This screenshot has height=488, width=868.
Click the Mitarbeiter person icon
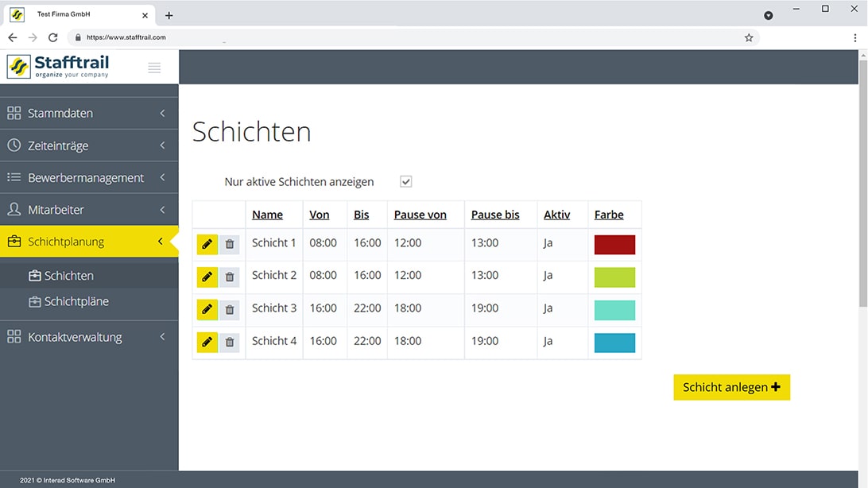pyautogui.click(x=14, y=209)
